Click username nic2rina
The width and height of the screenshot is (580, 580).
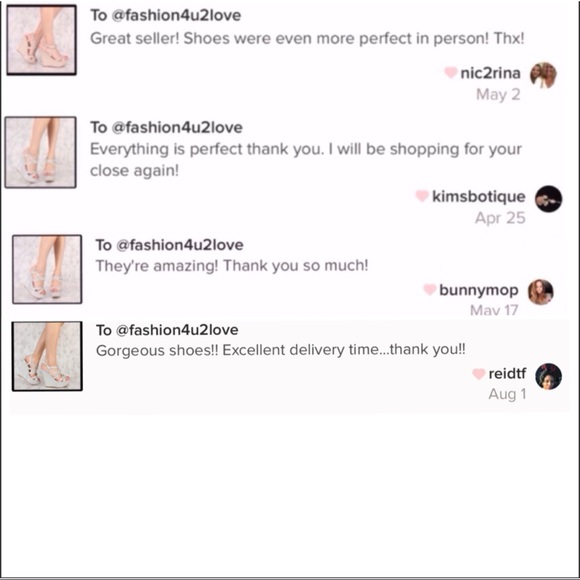[490, 73]
